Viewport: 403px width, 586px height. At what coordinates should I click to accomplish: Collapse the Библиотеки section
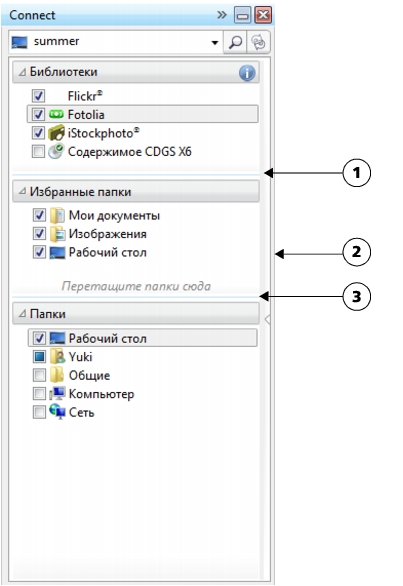pyautogui.click(x=23, y=72)
